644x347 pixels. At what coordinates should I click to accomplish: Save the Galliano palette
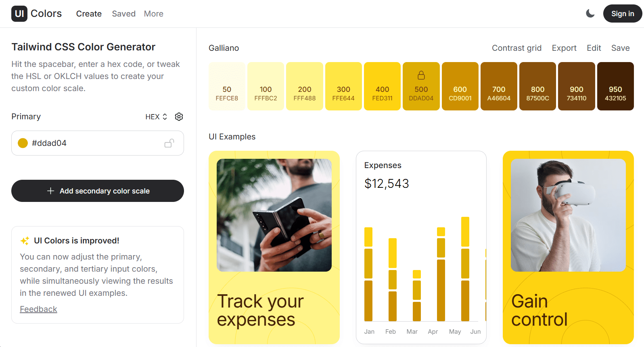click(x=621, y=48)
